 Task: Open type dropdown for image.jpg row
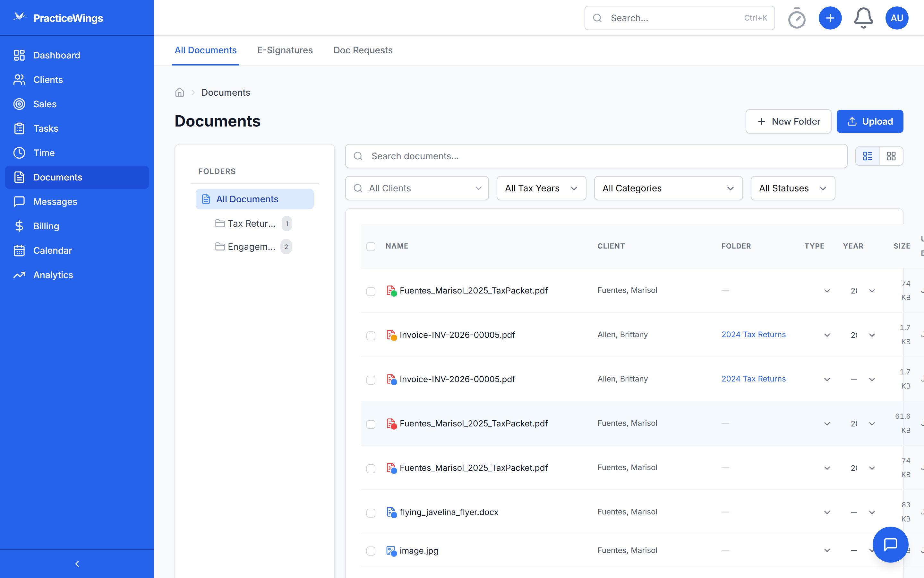pos(827,550)
